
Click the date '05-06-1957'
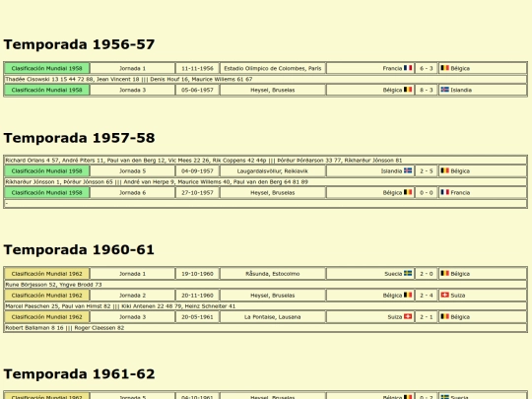[197, 90]
